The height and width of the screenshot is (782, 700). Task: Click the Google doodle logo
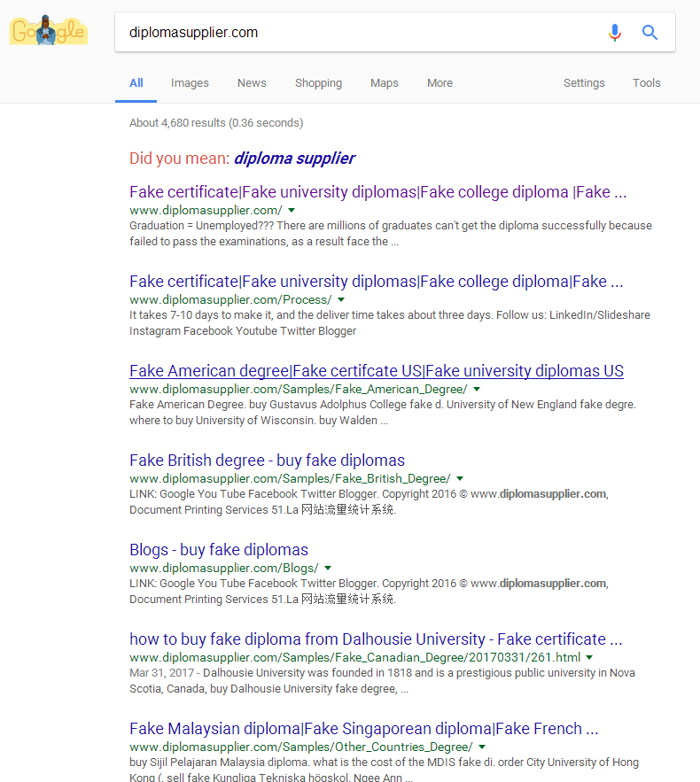49,30
